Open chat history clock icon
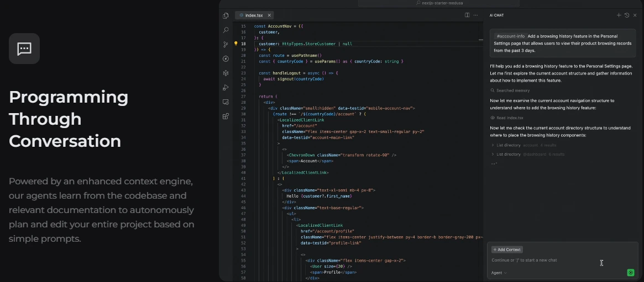The height and width of the screenshot is (282, 644). 627,15
